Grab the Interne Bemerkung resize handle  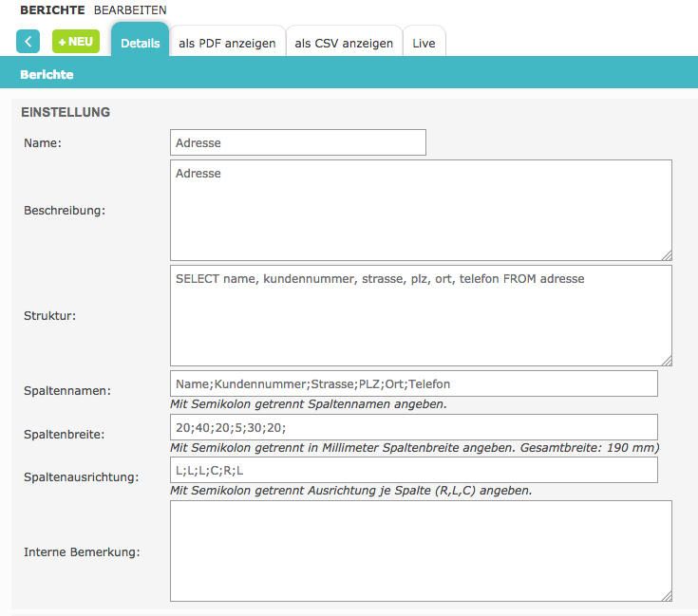(x=667, y=595)
